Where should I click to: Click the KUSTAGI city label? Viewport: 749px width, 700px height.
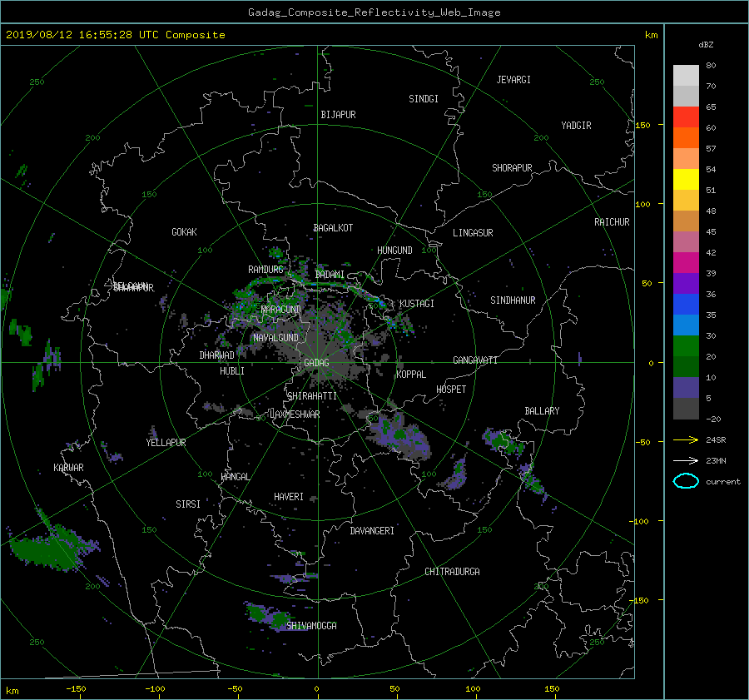click(x=417, y=304)
